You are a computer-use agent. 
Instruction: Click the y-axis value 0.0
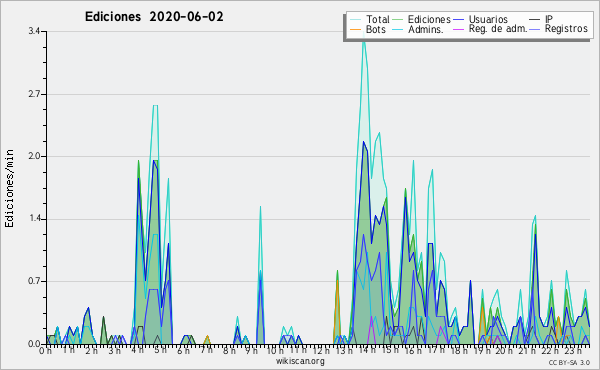34,344
